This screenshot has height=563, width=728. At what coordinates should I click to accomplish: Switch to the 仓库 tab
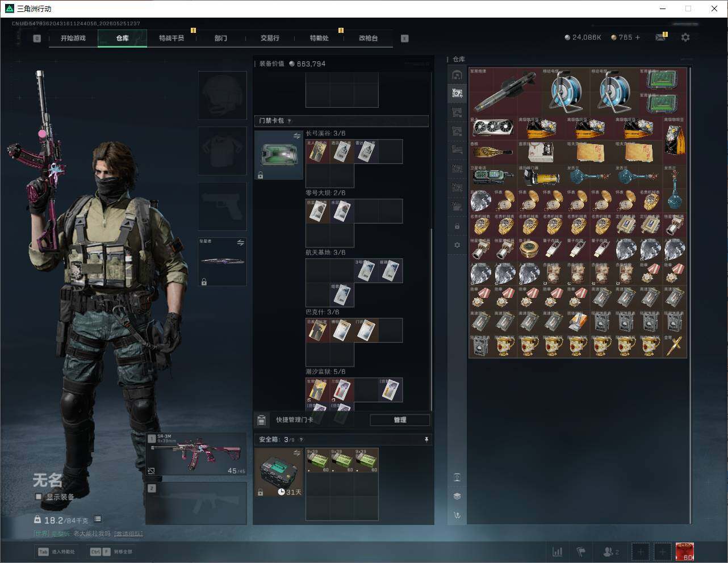pyautogui.click(x=123, y=38)
